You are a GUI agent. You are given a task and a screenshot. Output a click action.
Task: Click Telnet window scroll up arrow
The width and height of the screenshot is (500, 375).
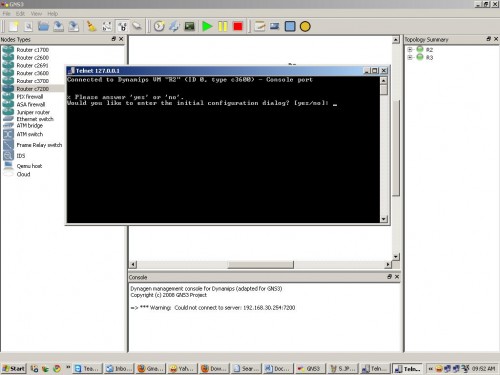click(384, 81)
